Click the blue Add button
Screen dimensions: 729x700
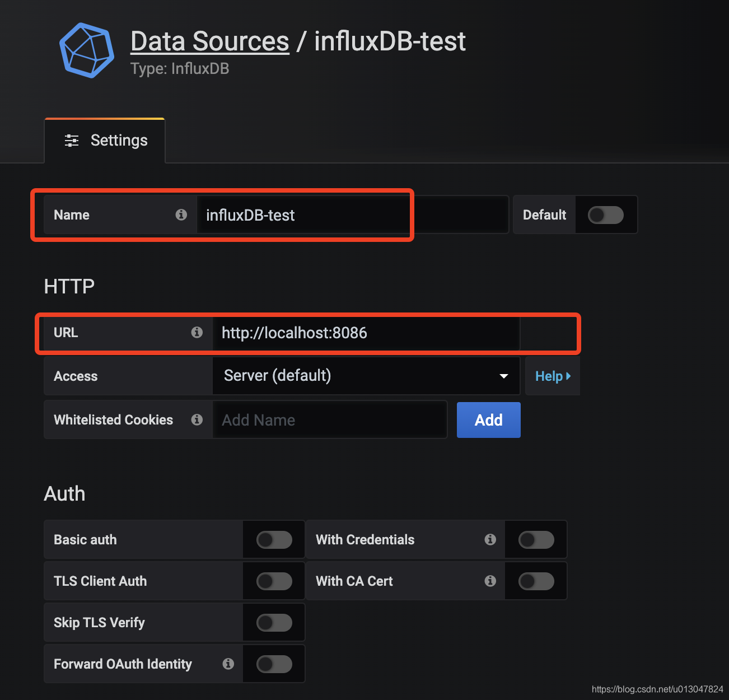(489, 420)
